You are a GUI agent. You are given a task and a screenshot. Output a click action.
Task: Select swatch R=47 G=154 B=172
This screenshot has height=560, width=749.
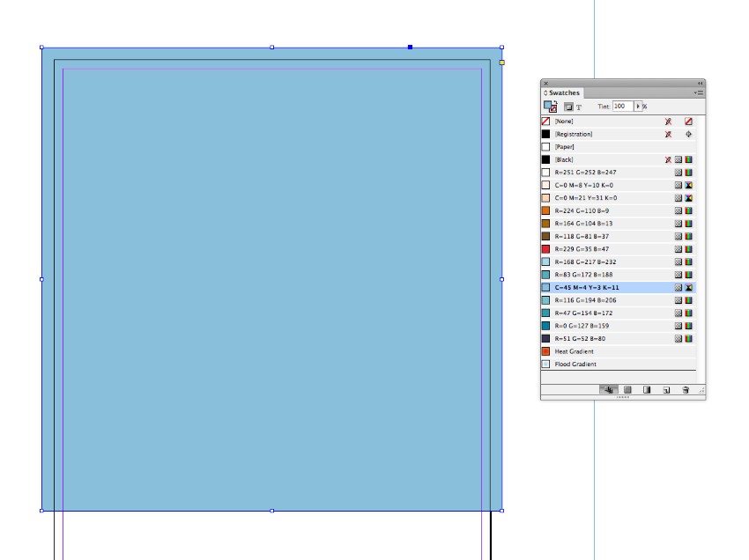coord(618,313)
